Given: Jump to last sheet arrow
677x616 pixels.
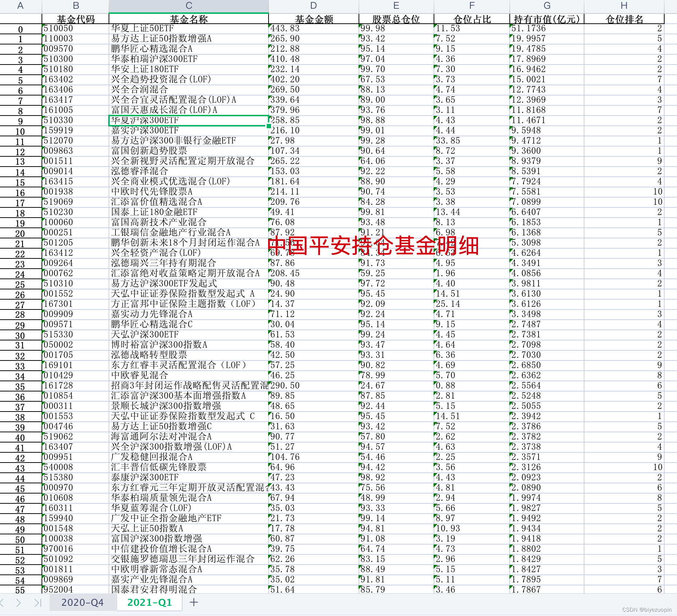Looking at the screenshot, I should pyautogui.click(x=38, y=603).
